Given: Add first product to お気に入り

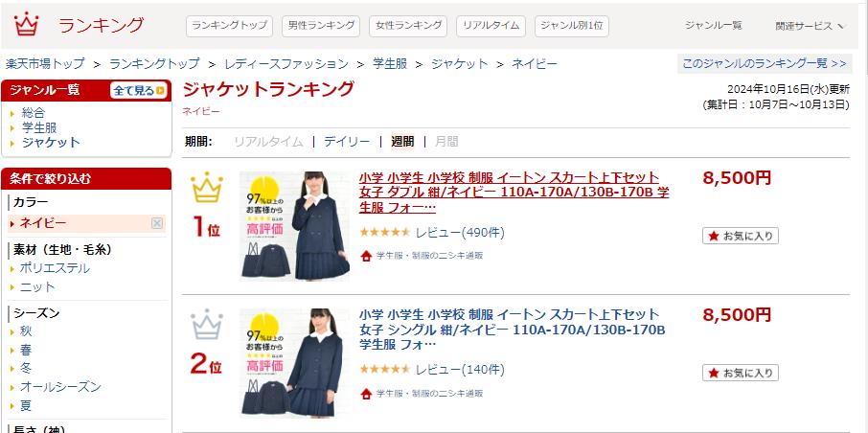Looking at the screenshot, I should point(741,236).
